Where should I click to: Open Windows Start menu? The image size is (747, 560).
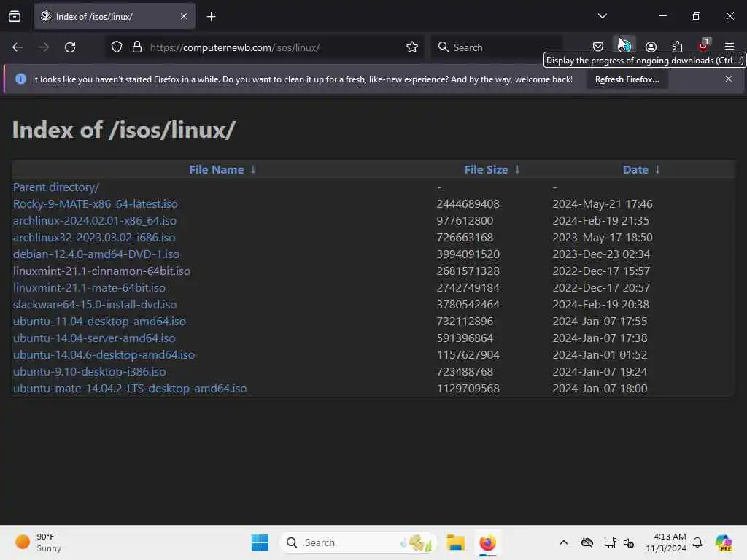tap(260, 542)
